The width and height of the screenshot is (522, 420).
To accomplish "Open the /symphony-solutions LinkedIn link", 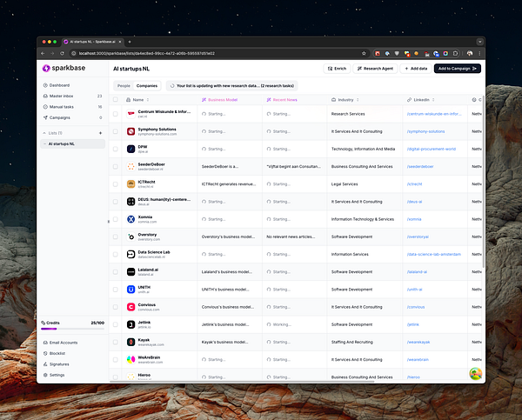I will pos(425,131).
